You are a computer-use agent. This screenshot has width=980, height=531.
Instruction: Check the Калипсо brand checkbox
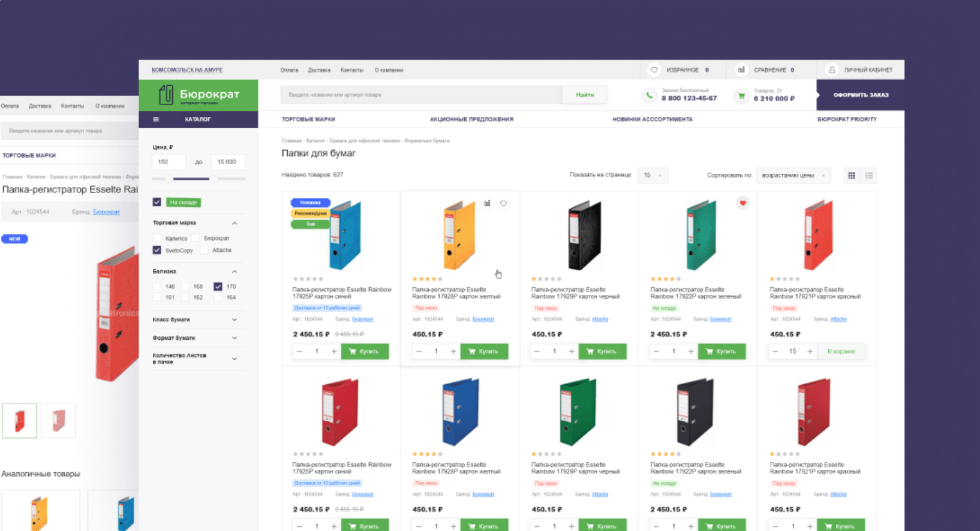point(157,239)
